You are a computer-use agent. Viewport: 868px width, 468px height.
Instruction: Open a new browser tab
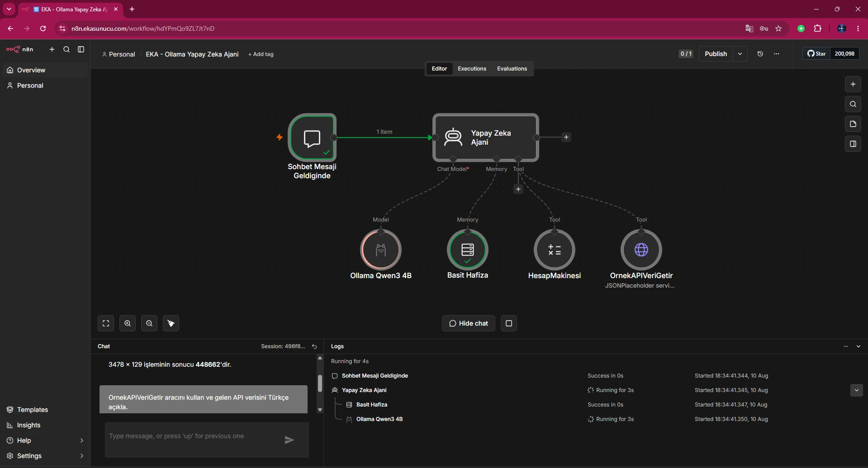[132, 9]
